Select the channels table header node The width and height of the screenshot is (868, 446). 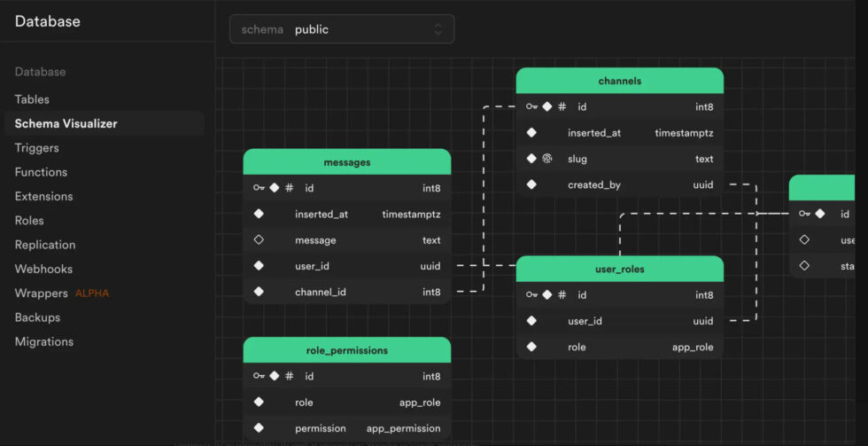pyautogui.click(x=619, y=81)
